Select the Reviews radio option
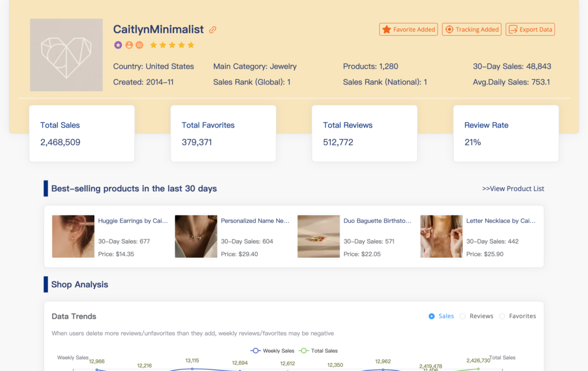588x371 pixels. point(463,316)
